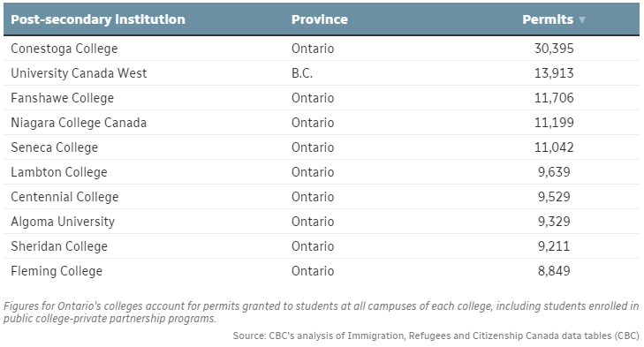Screen dimensions: 644x347
Task: Sort by Post-secondary institution column header
Action: tap(98, 19)
